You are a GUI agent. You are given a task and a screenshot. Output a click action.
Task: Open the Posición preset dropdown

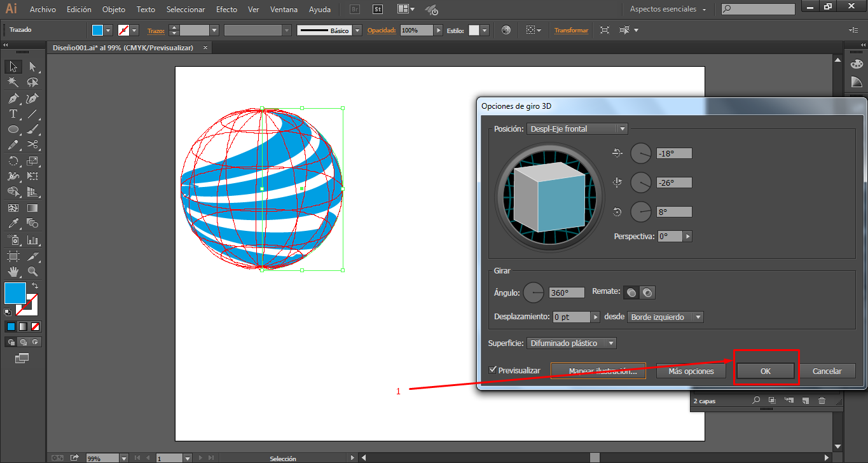pos(577,129)
